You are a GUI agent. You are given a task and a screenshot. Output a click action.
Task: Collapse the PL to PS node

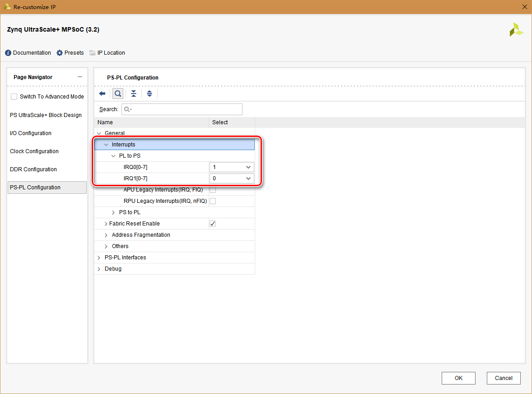click(x=113, y=156)
